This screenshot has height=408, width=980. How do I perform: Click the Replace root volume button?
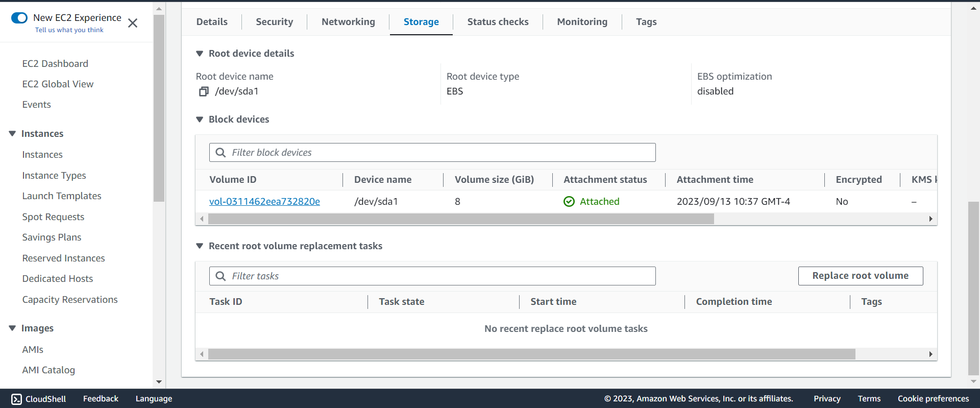point(861,276)
